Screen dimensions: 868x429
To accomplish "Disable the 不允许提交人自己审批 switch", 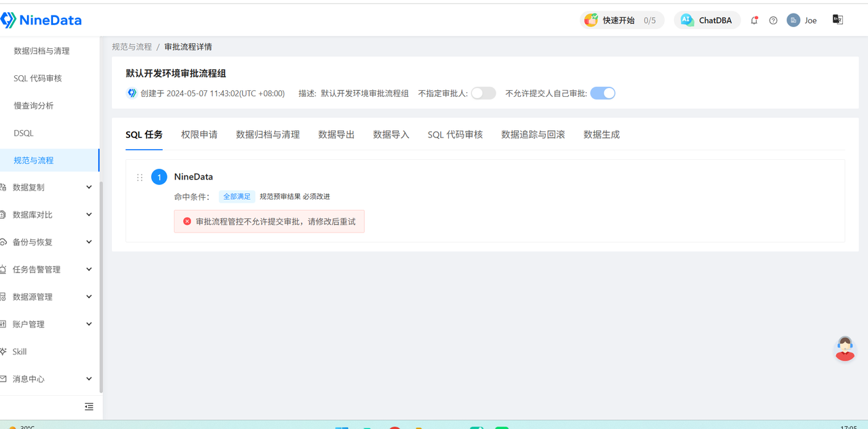I will (x=603, y=94).
